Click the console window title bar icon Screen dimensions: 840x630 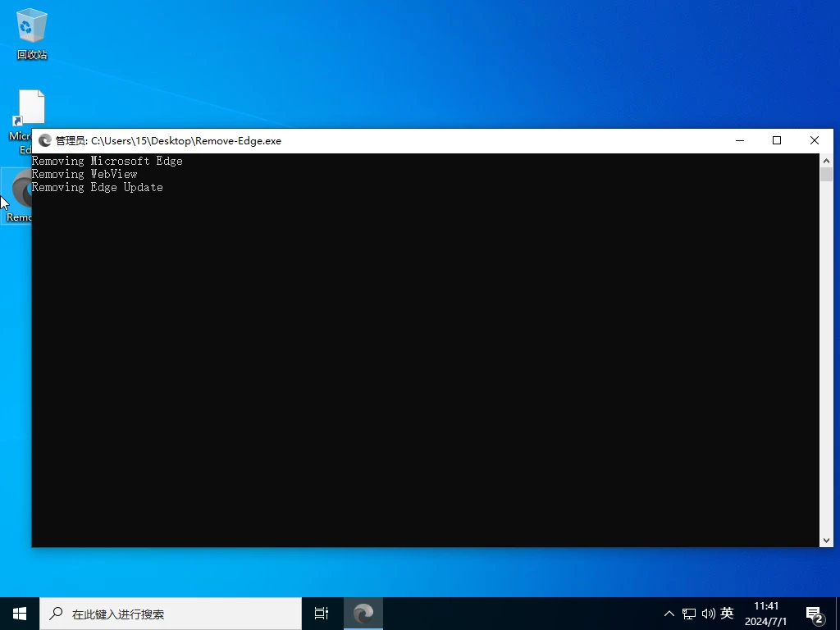(x=45, y=141)
